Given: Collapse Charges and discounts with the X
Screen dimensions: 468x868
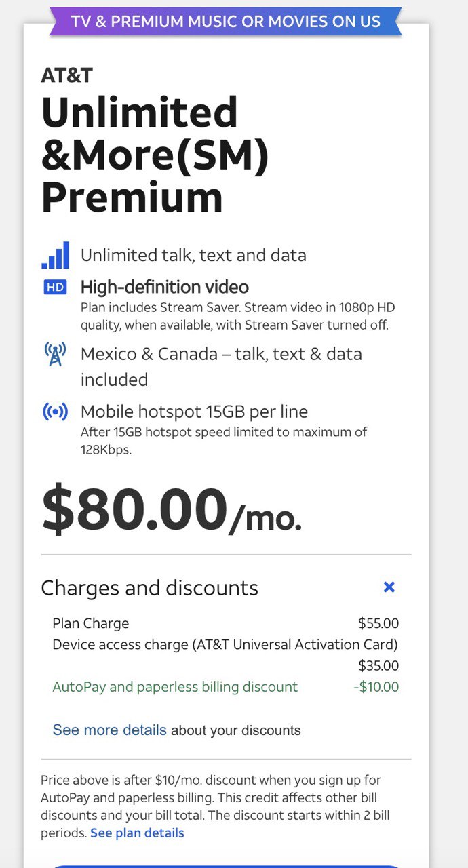Looking at the screenshot, I should click(x=389, y=587).
